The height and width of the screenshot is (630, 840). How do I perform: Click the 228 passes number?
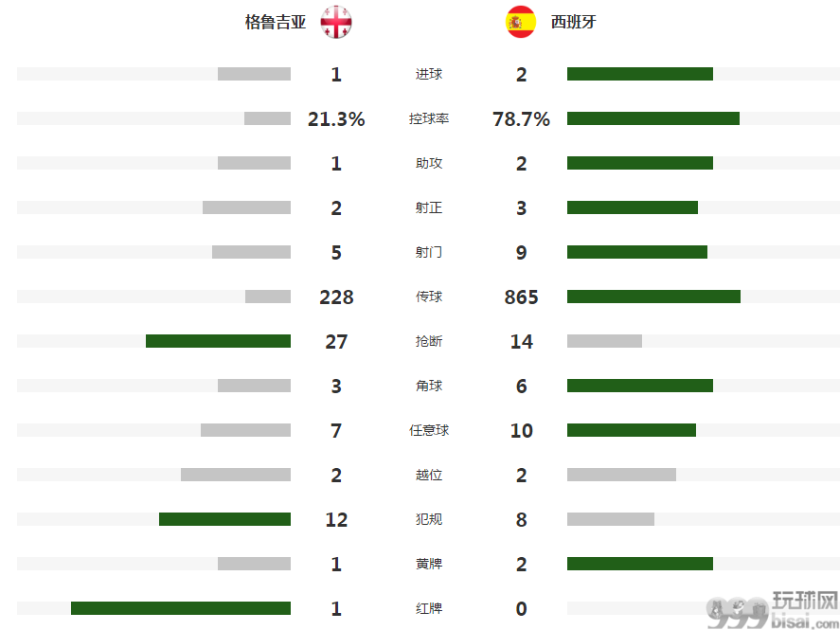point(336,297)
